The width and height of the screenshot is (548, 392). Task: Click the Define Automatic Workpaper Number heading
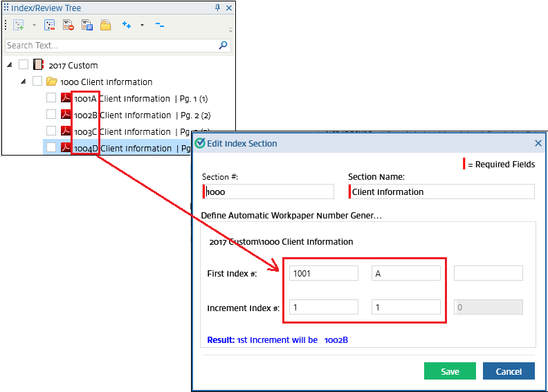pos(291,216)
